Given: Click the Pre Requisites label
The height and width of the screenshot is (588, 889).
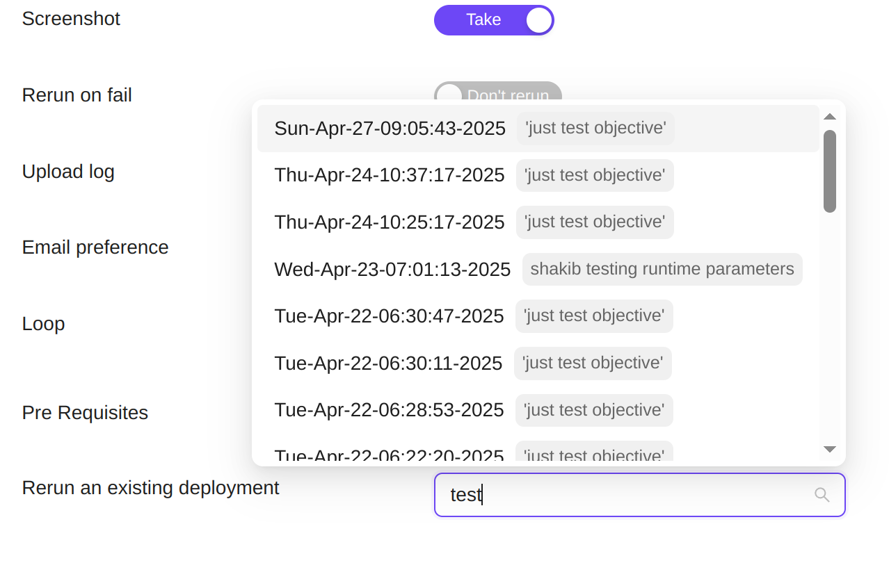Looking at the screenshot, I should point(85,413).
